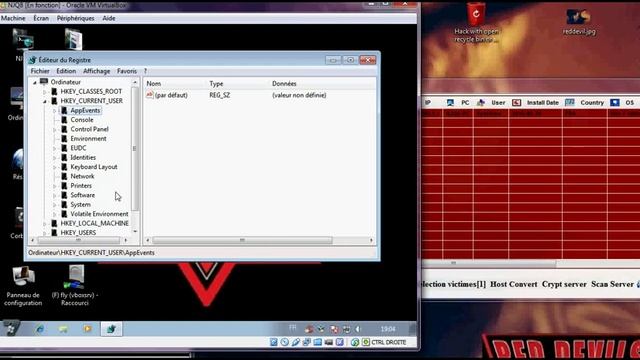
Task: Select the Keyboard Layout registry key
Action: click(94, 167)
